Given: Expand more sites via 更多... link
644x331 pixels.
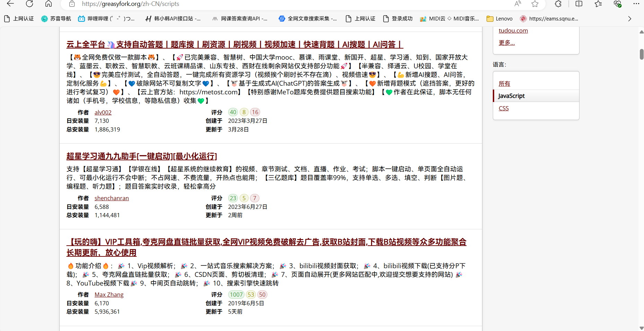Looking at the screenshot, I should (507, 43).
